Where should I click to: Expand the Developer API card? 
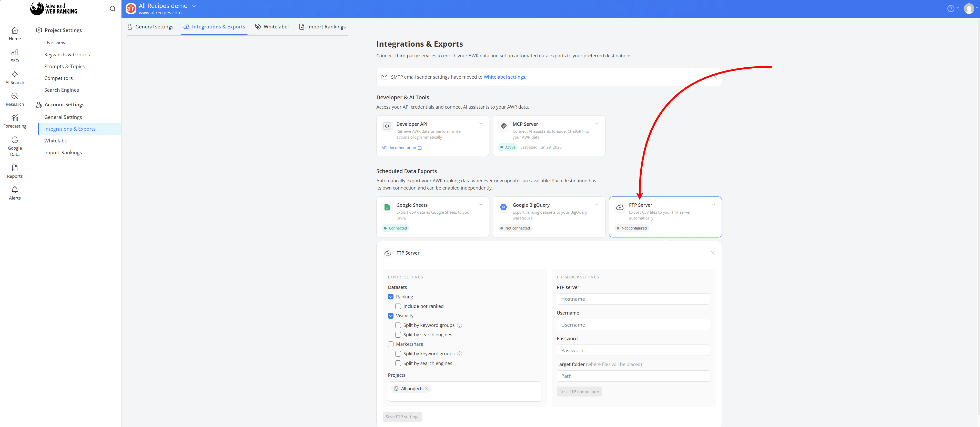[x=481, y=123]
